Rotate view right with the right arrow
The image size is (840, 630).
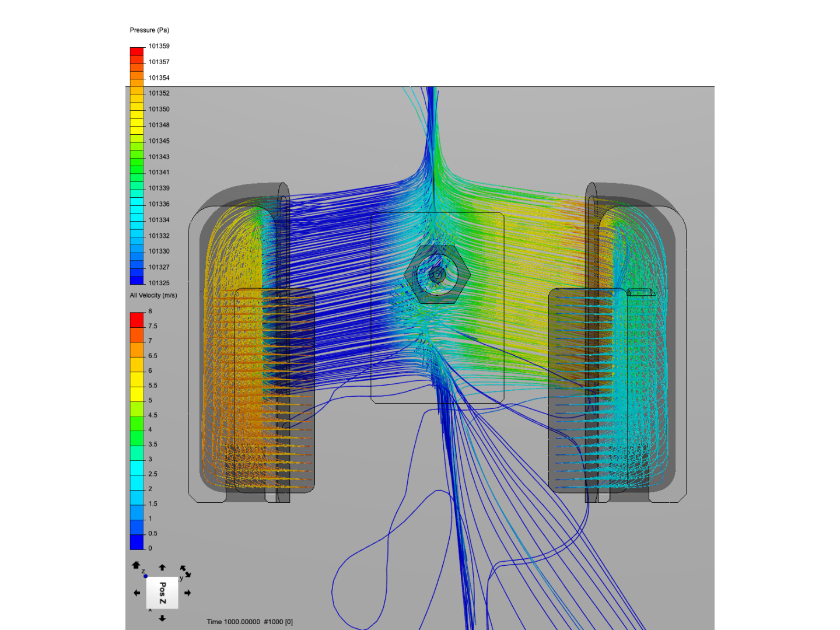[187, 593]
